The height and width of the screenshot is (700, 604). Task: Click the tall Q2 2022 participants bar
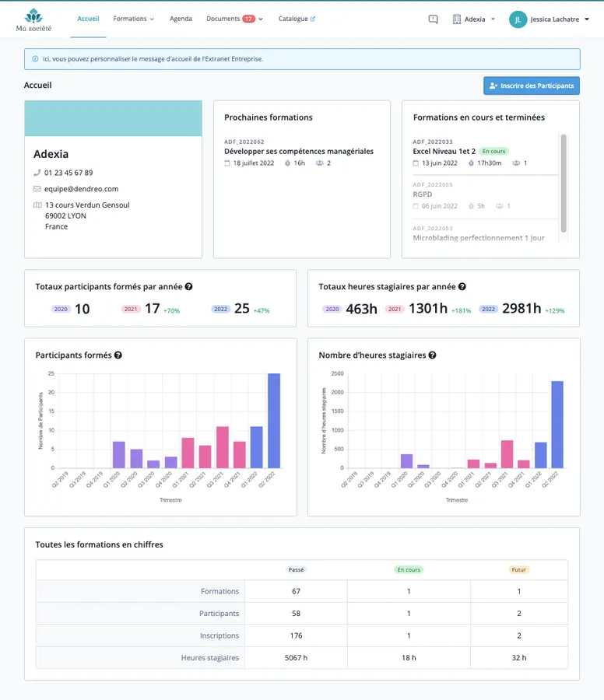[274, 421]
